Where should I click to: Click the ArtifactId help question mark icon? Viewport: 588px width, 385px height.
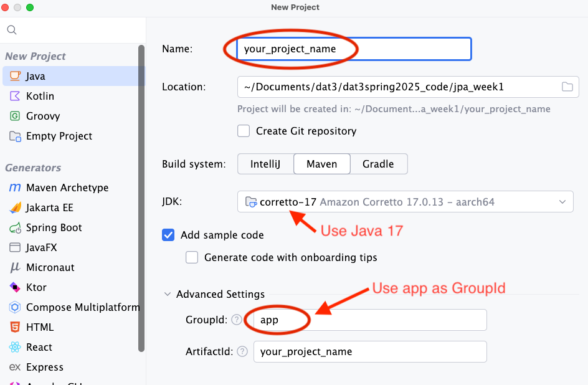(242, 351)
